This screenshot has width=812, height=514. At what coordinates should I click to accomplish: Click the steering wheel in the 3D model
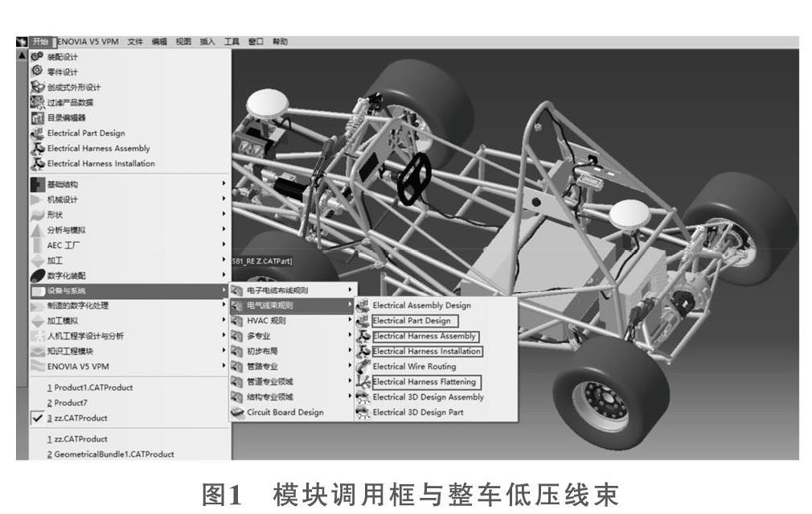coord(414,177)
